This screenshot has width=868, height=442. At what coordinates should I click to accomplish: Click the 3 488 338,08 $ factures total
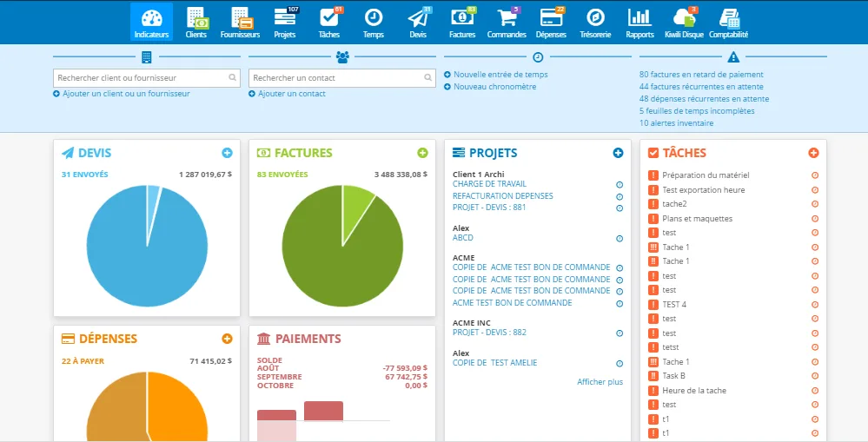pyautogui.click(x=401, y=175)
